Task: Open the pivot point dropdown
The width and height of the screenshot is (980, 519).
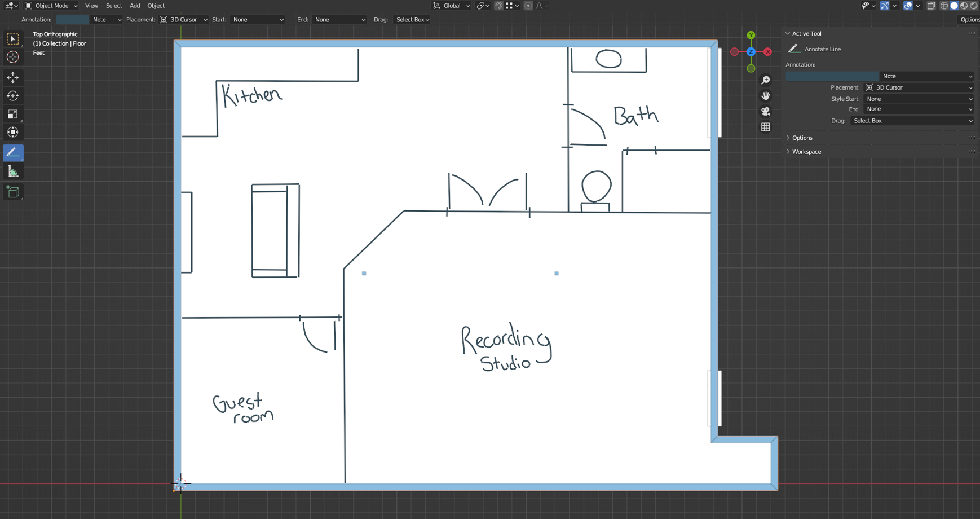Action: 483,6
